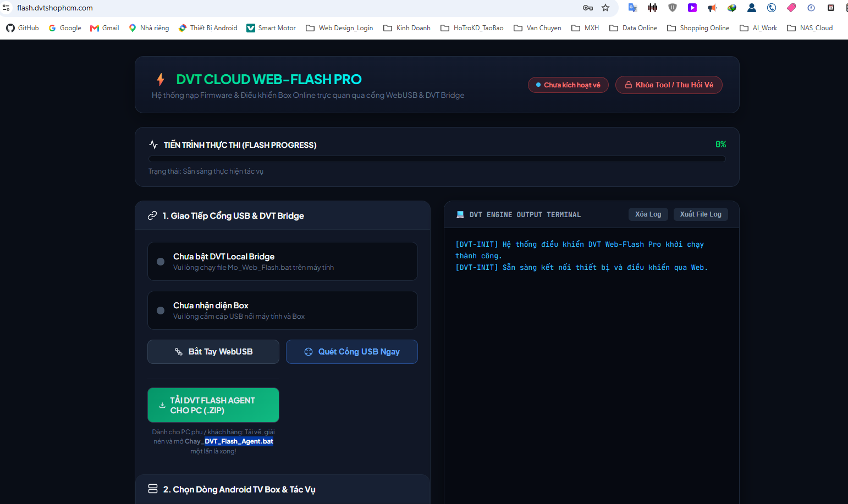Open the megaphone extension icon

(x=712, y=8)
